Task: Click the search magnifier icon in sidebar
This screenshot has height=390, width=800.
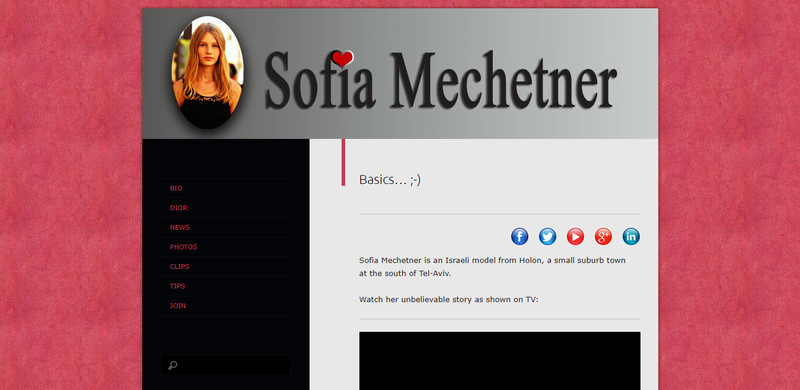Action: 173,365
